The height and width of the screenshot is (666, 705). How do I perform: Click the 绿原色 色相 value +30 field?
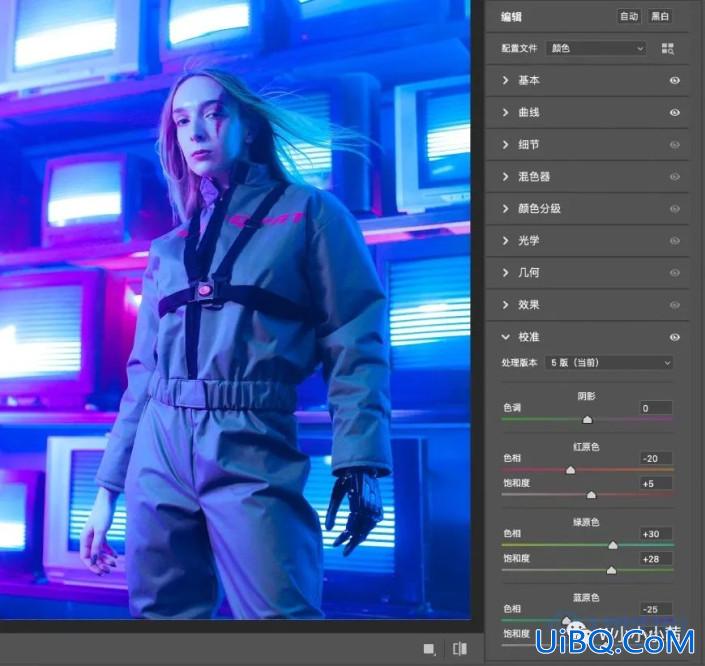pyautogui.click(x=656, y=534)
